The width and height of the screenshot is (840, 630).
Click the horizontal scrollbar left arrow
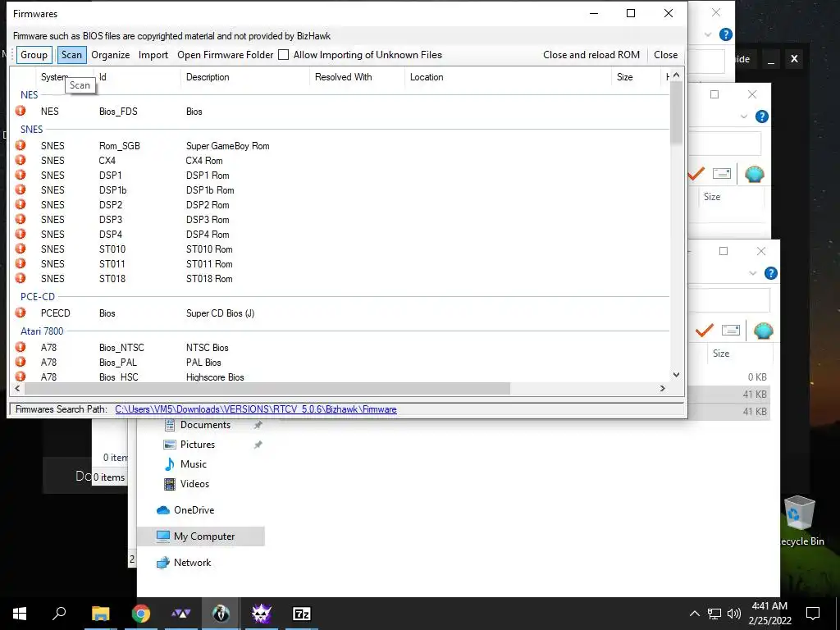tap(17, 388)
